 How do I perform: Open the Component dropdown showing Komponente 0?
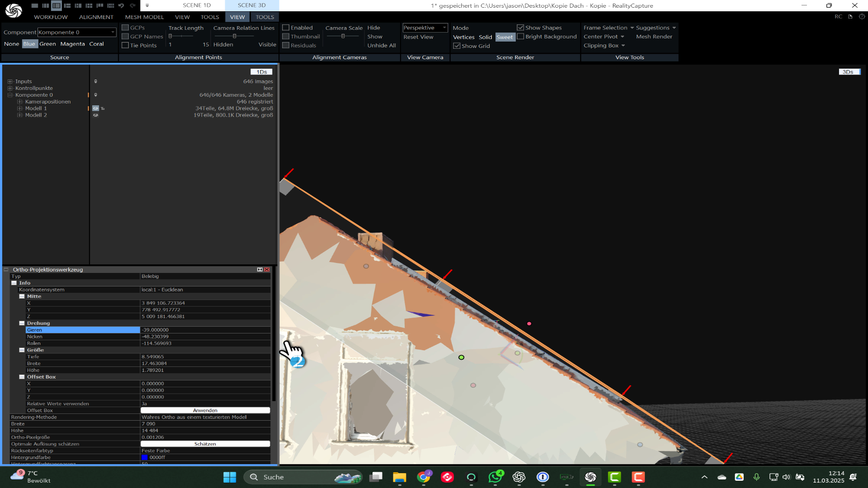(x=77, y=32)
